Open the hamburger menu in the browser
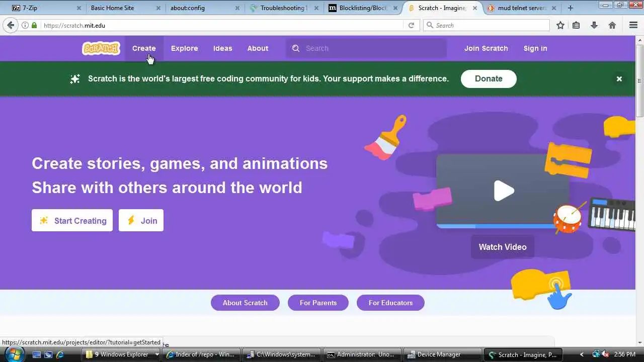This screenshot has height=362, width=644. click(633, 25)
